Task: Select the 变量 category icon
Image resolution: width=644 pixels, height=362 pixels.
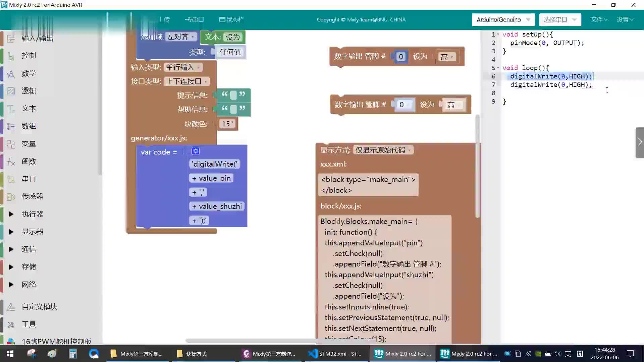Action: pyautogui.click(x=11, y=144)
